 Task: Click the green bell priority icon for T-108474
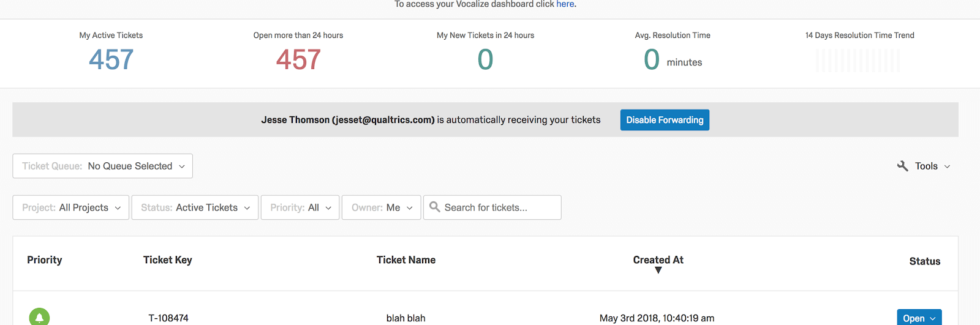point(39,317)
